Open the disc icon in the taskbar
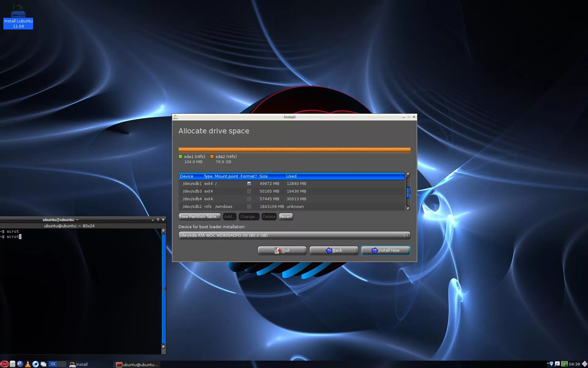This screenshot has height=368, width=588. [x=36, y=364]
